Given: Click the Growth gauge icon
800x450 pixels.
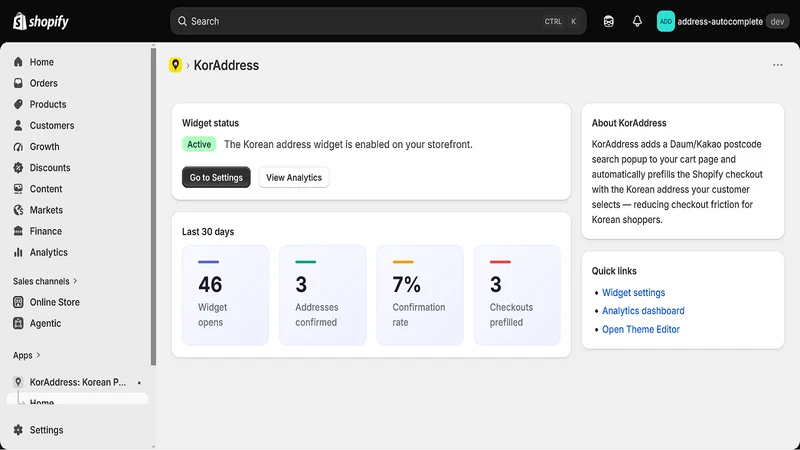Looking at the screenshot, I should [x=18, y=146].
